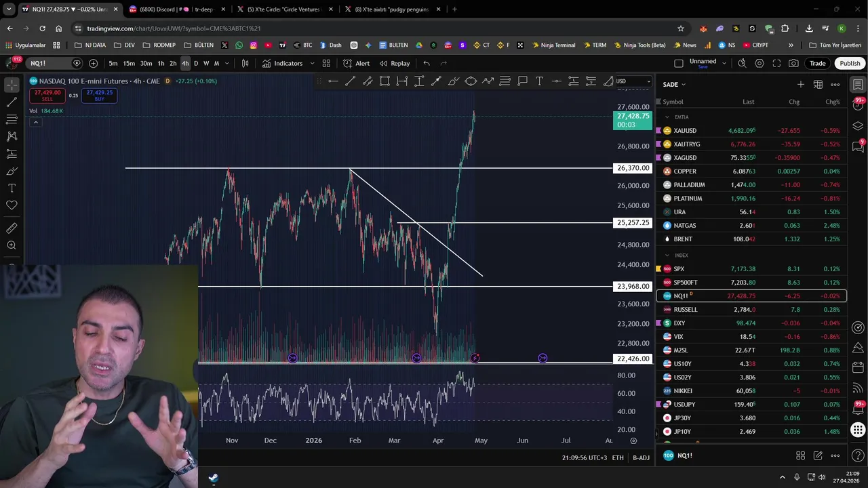The width and height of the screenshot is (868, 488).
Task: Open the Fibonacci tools in left sidebar
Action: pos(12,119)
